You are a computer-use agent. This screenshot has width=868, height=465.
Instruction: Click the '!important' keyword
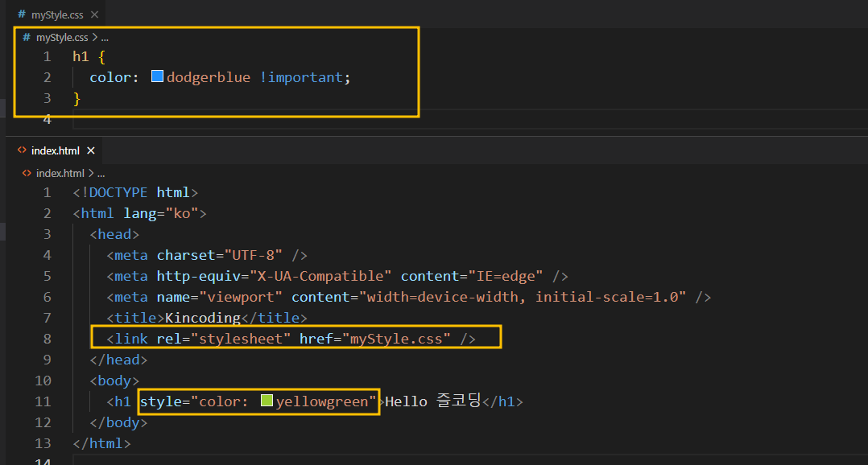pyautogui.click(x=301, y=77)
